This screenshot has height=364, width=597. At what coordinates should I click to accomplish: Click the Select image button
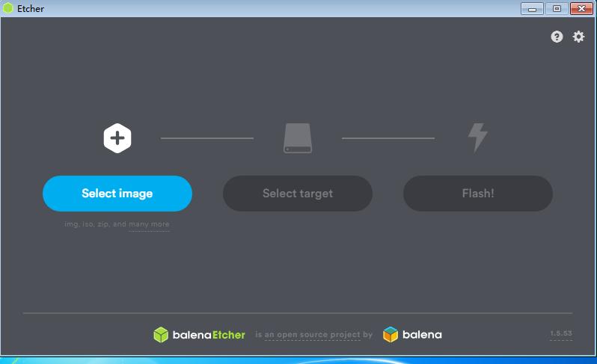117,194
